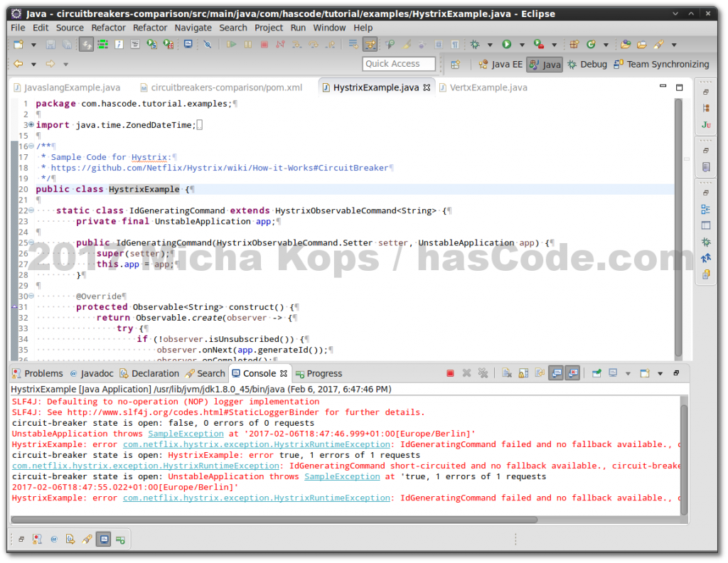Open the Project menu
Image resolution: width=728 pixels, height=563 pixels.
268,28
